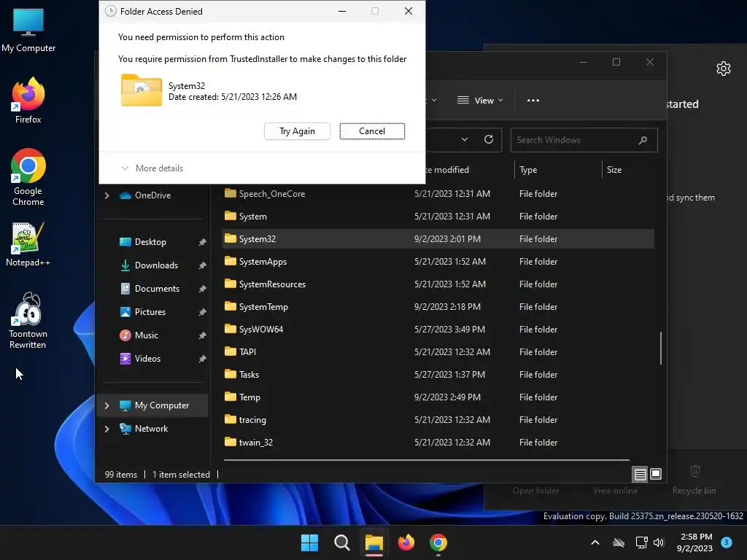Open Music in Quick access

coord(146,335)
